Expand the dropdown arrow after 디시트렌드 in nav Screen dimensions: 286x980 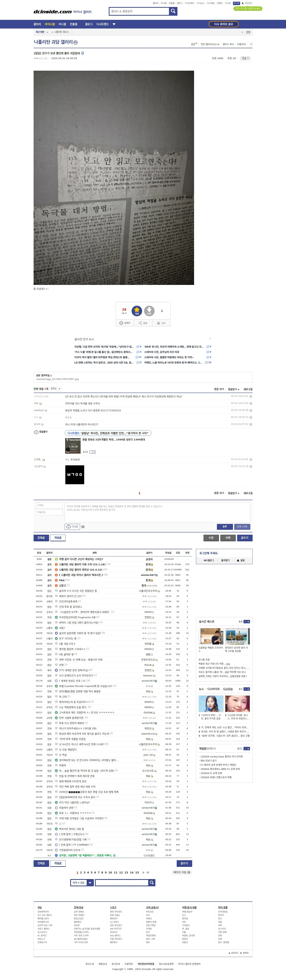point(114,24)
